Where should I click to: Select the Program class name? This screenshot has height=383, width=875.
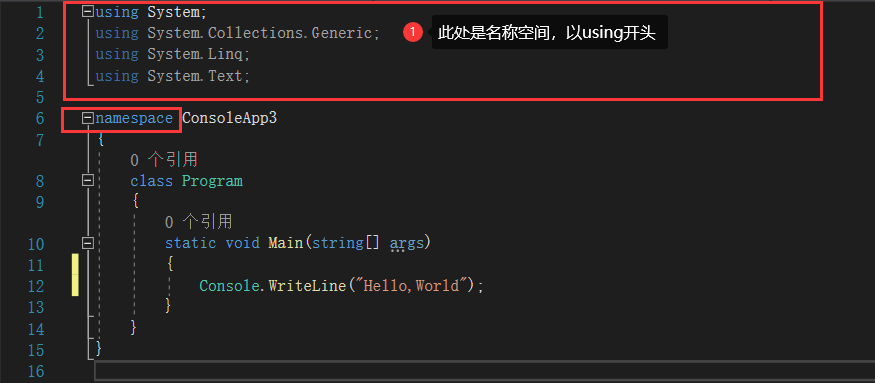pyautogui.click(x=212, y=181)
